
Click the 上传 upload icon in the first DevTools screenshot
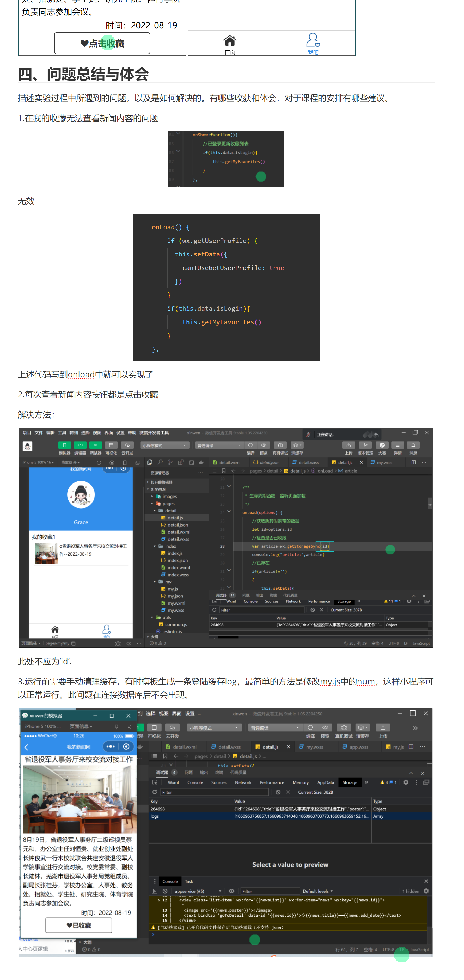(349, 445)
